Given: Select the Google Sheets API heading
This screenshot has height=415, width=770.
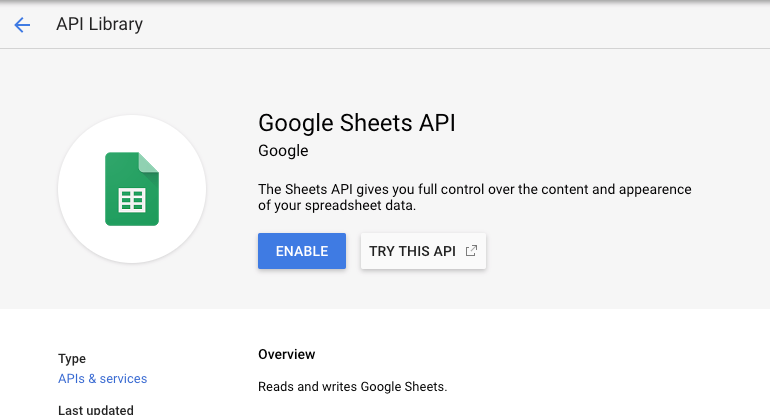Looking at the screenshot, I should pos(357,123).
